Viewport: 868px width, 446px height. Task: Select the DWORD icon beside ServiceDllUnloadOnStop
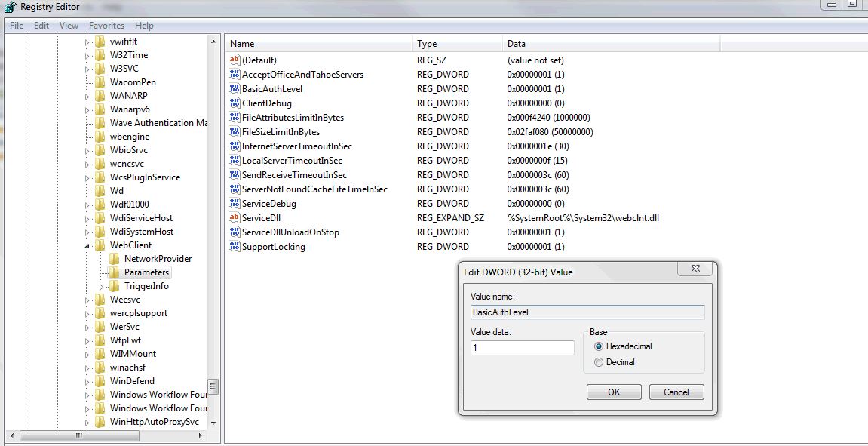pos(235,232)
